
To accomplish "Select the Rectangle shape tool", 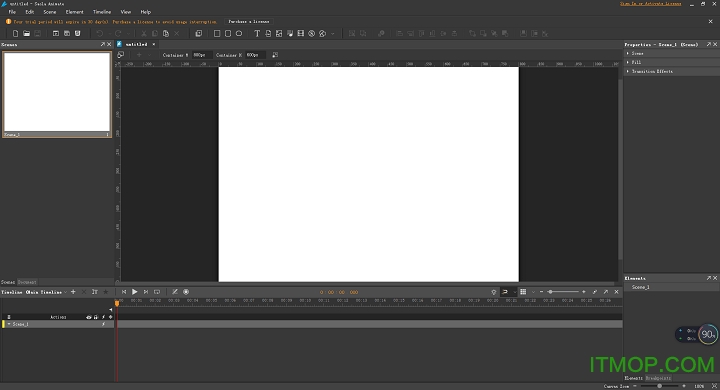I will (x=217, y=34).
